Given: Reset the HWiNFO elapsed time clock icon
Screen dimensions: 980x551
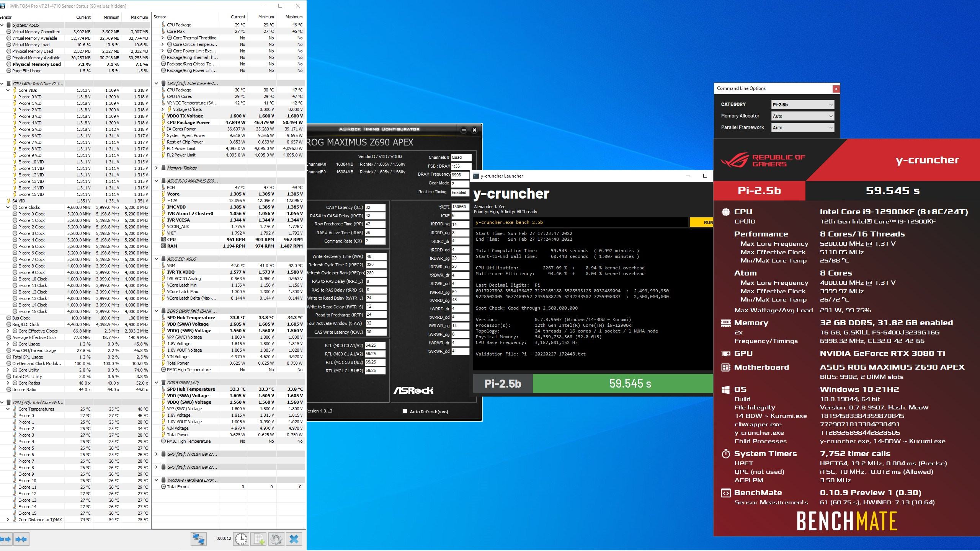Looking at the screenshot, I should (x=241, y=539).
